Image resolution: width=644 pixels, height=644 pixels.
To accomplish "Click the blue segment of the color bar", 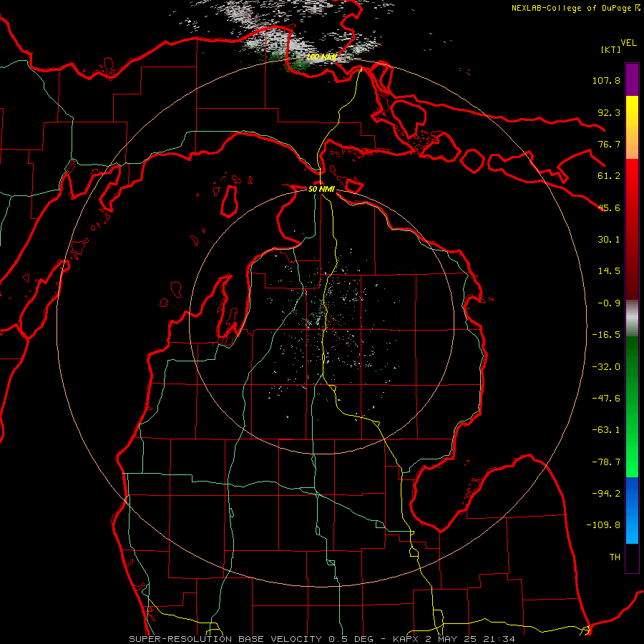I will click(x=632, y=510).
